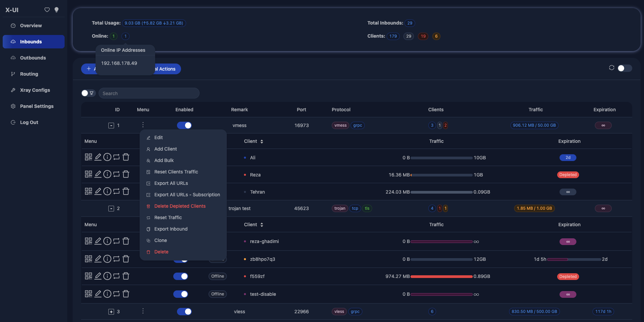644x322 pixels.
Task: Show QR code for client Ali
Action: [88, 157]
